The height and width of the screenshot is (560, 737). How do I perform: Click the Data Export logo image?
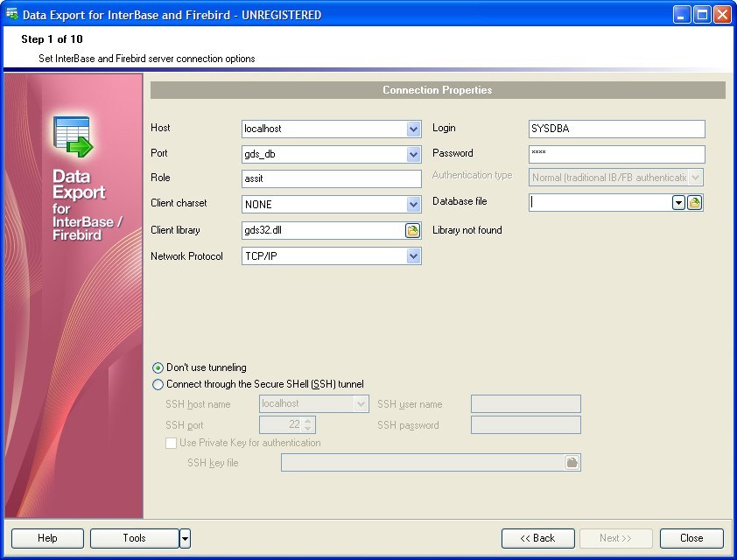[x=74, y=136]
